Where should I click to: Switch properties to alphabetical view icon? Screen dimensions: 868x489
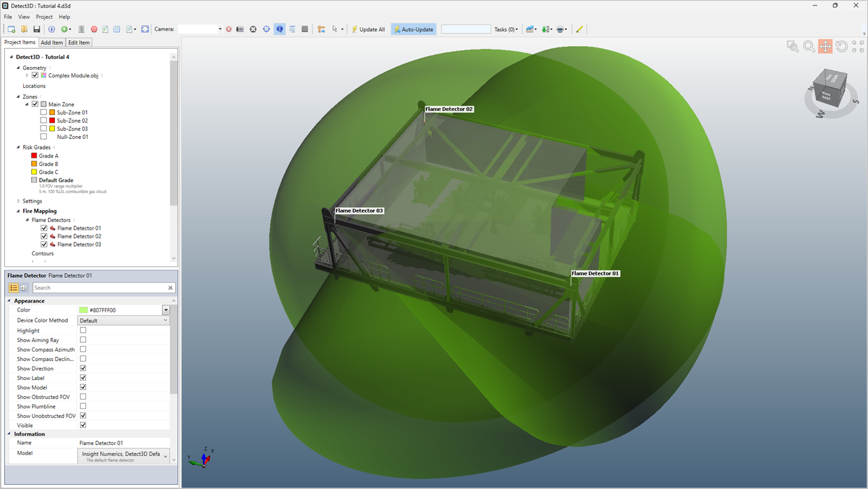24,288
